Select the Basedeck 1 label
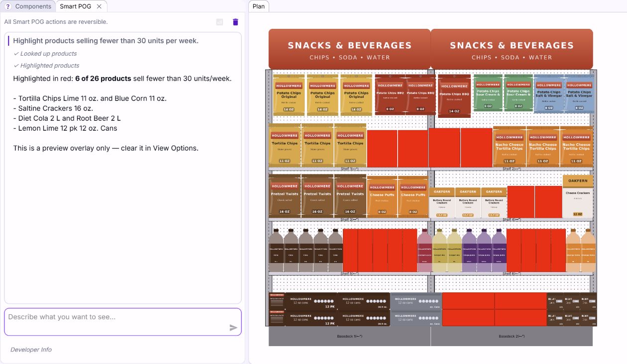627x364 pixels. pos(350,337)
